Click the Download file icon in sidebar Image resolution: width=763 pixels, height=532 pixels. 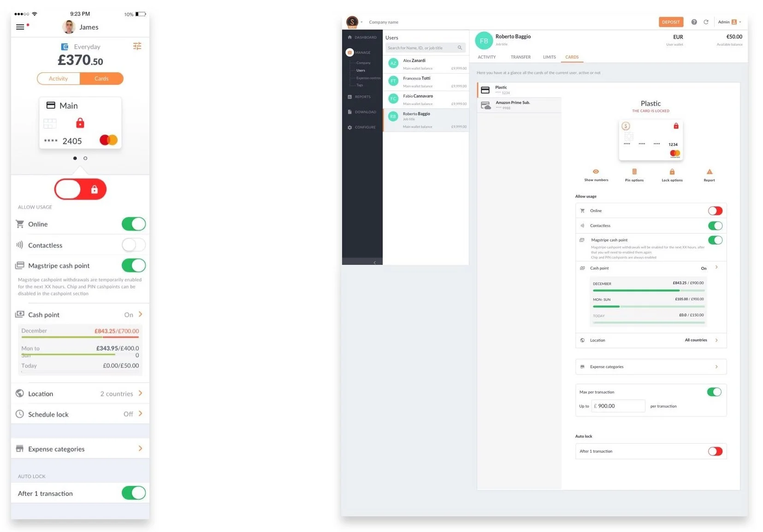pyautogui.click(x=350, y=112)
